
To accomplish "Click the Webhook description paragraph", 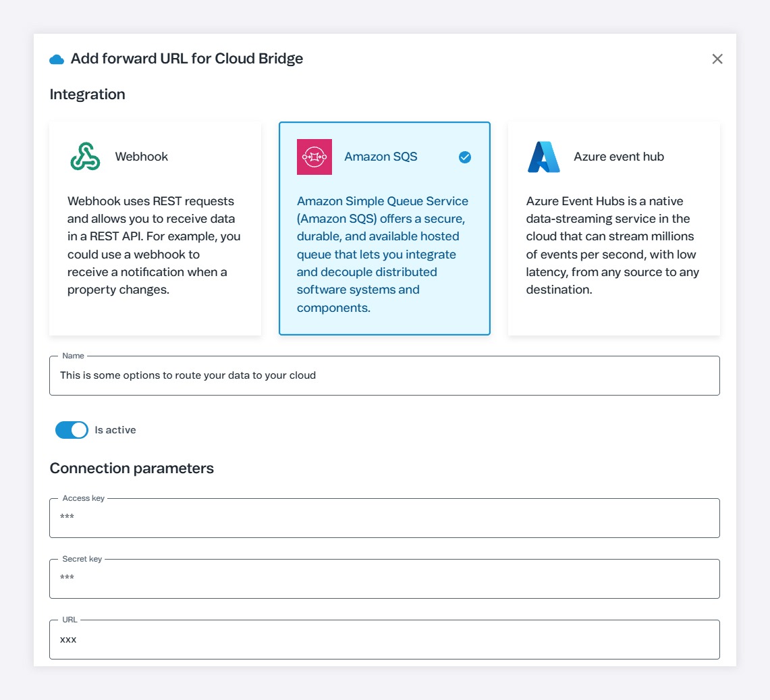I will (155, 246).
